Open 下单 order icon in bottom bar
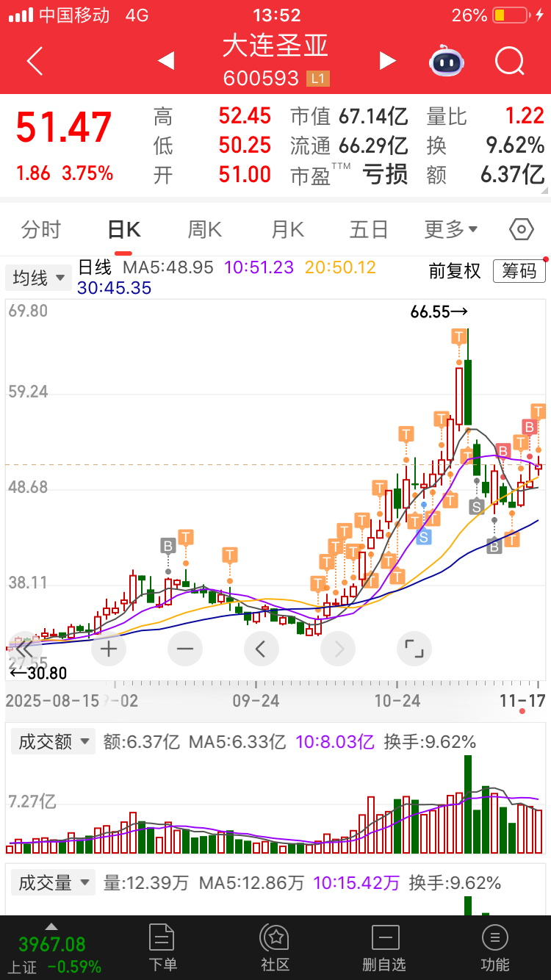551x980 pixels. tap(162, 948)
